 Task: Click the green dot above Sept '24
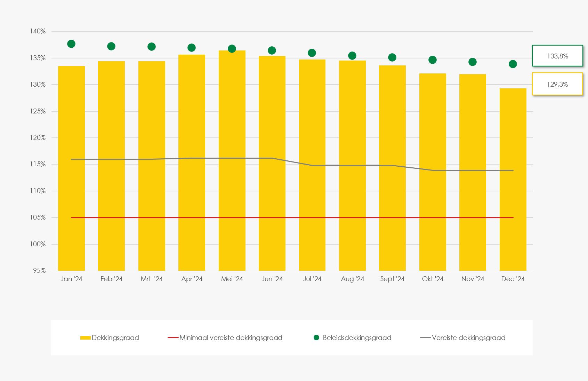pyautogui.click(x=392, y=57)
